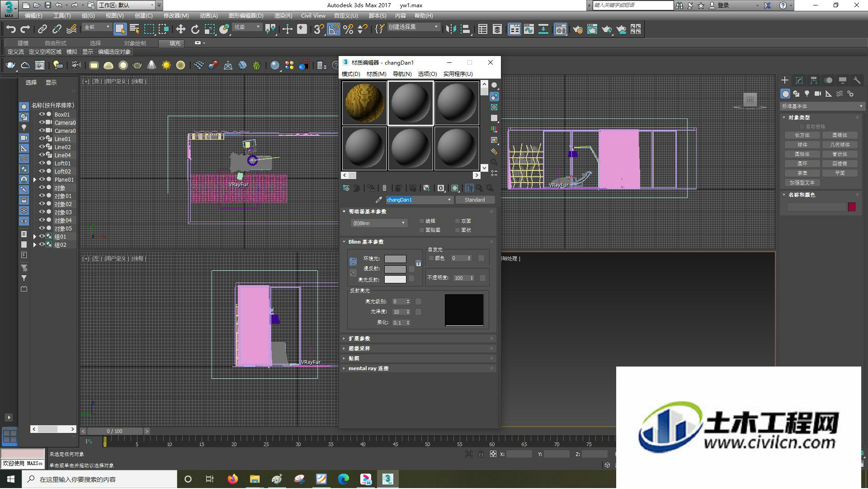
Task: Click the Mirror tool icon
Action: [x=451, y=29]
